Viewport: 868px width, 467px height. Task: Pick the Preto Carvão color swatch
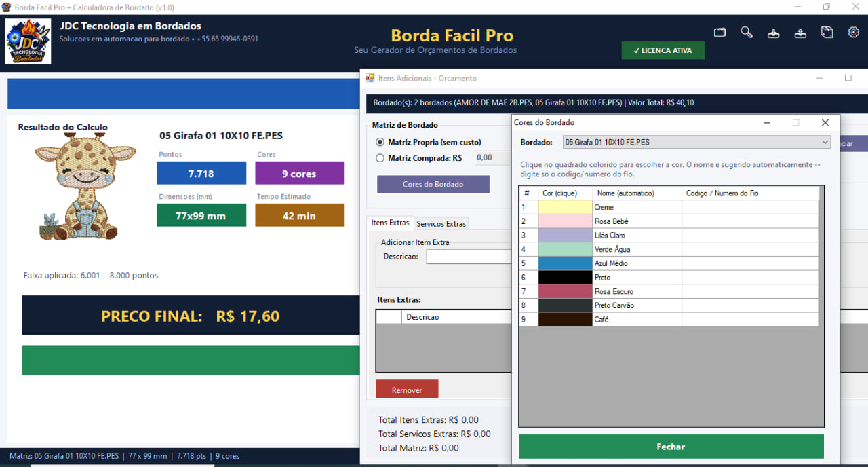coord(565,305)
